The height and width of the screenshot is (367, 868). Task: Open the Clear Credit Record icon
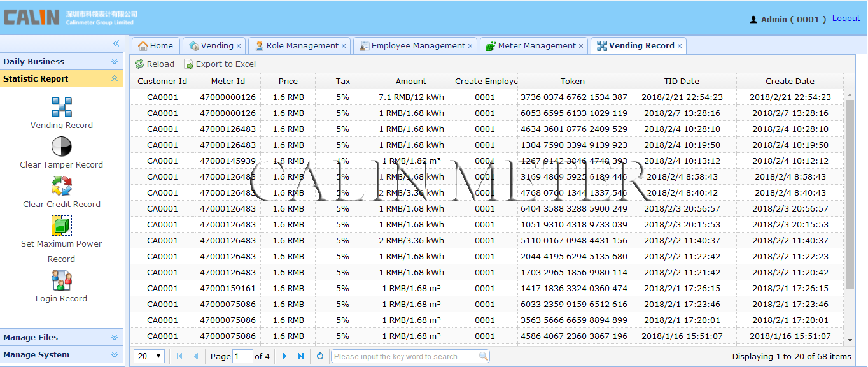(62, 186)
